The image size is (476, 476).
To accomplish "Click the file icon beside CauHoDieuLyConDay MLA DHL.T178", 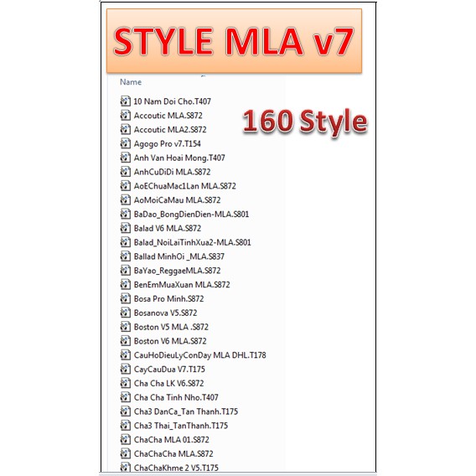I will (x=126, y=354).
